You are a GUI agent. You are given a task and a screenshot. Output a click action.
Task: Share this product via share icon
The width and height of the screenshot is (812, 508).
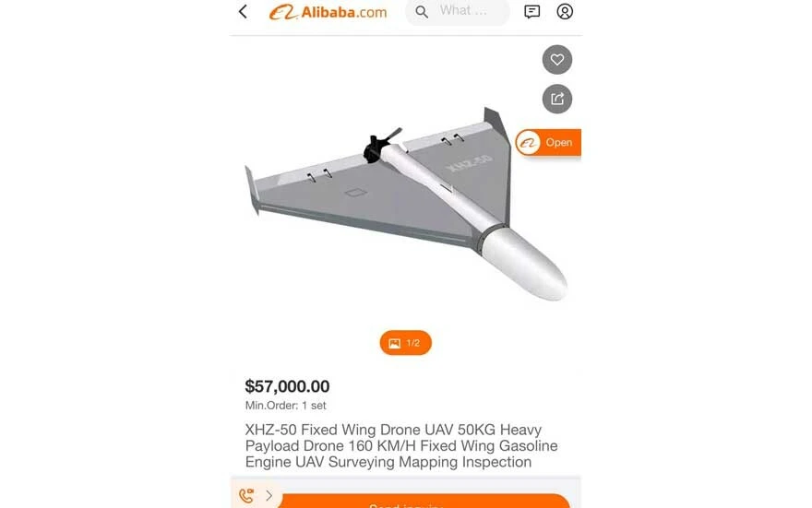point(557,99)
